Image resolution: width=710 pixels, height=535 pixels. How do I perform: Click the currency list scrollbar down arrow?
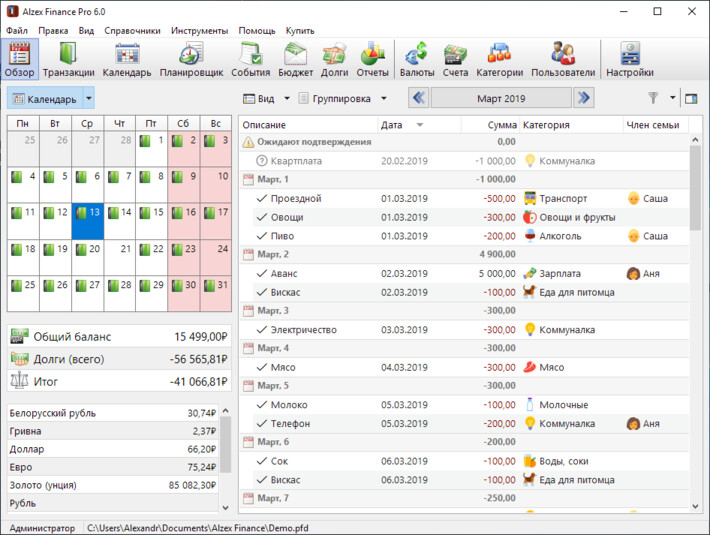225,508
